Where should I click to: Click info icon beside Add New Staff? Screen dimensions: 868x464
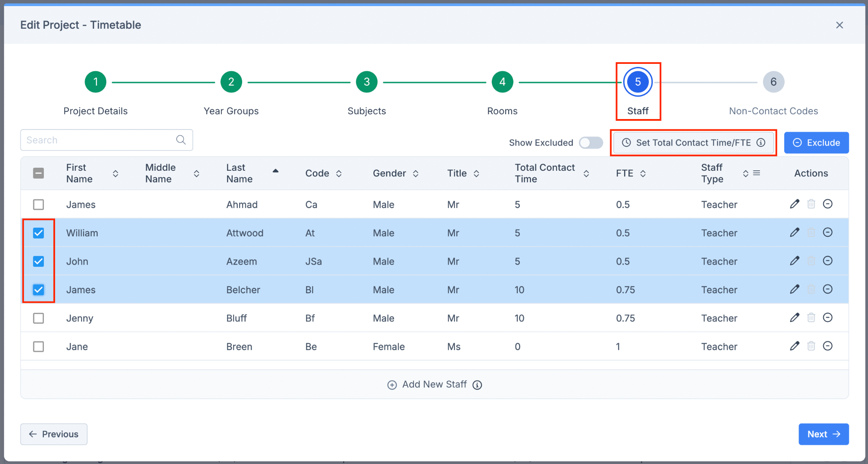click(x=477, y=385)
